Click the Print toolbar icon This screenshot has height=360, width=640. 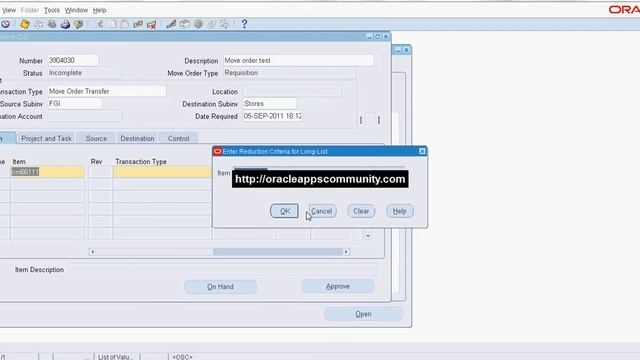pos(65,24)
